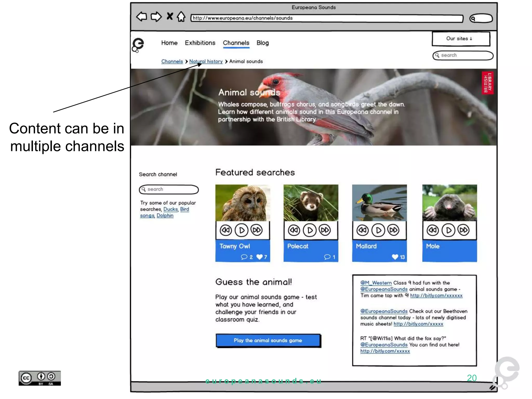Viewport: 532px width, 399px height.
Task: Open the Blog nav item
Action: (263, 43)
